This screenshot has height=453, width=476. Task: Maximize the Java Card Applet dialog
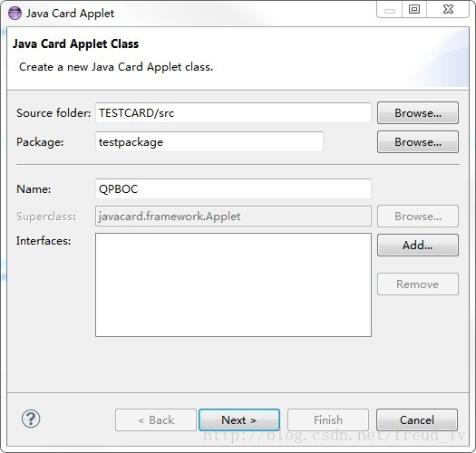click(x=414, y=10)
